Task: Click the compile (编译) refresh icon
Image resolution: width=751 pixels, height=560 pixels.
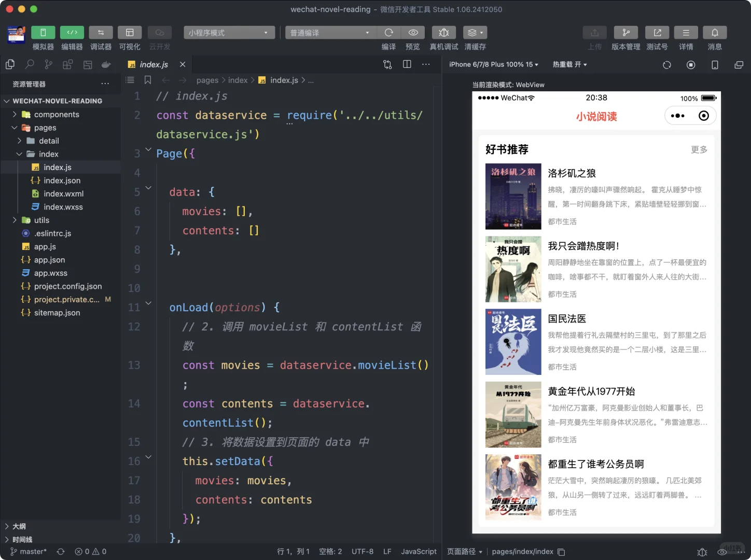Action: 388,33
